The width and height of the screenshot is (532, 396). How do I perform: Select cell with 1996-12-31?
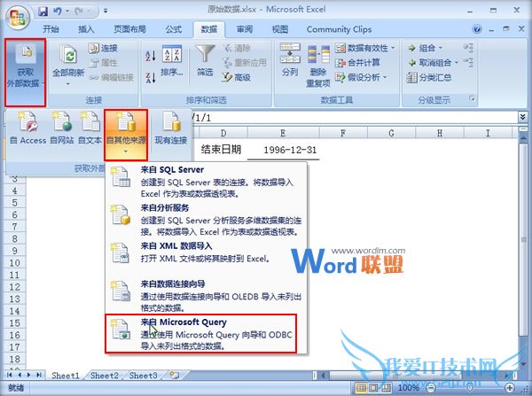[x=284, y=150]
